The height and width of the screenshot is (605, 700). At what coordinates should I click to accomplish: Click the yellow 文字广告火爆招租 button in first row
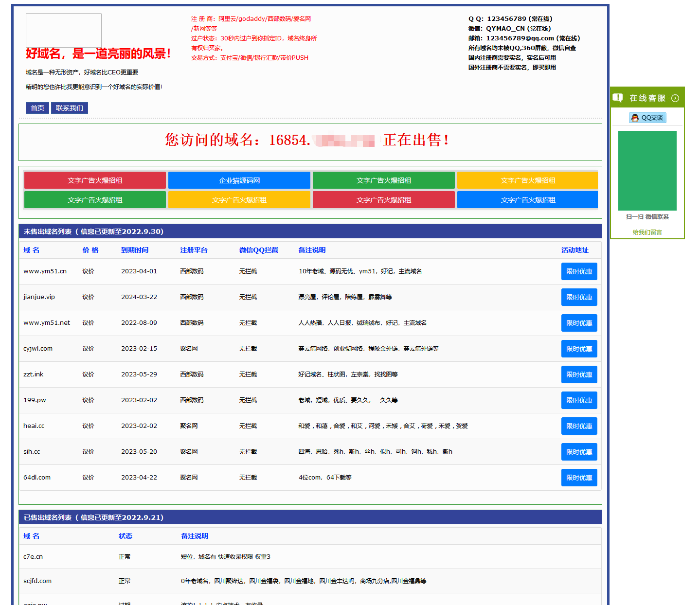[527, 180]
